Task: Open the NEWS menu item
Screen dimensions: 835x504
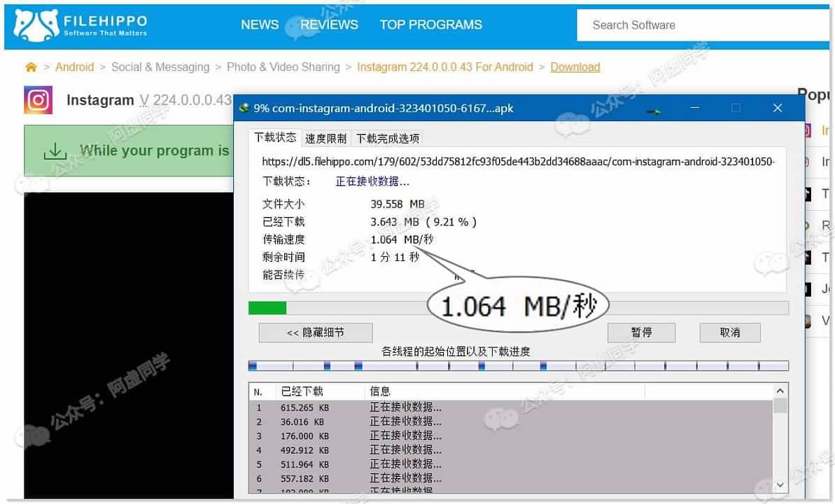Action: [260, 24]
